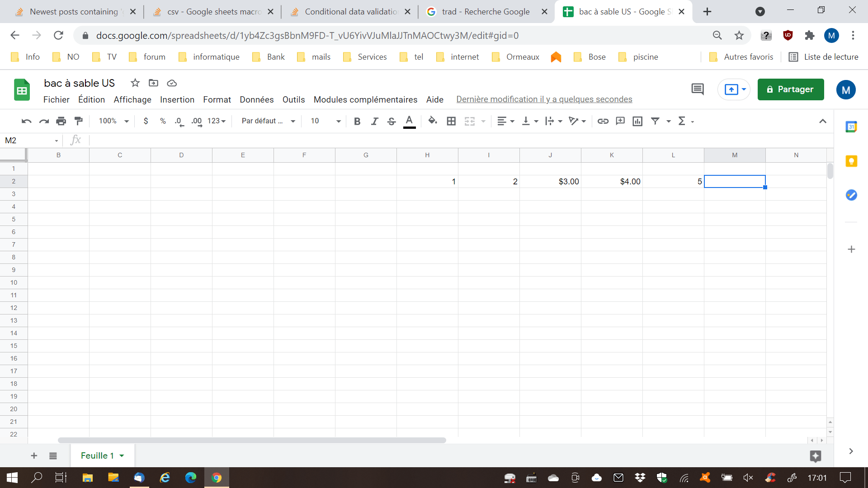Screen dimensions: 868x488
Task: Open the comment history icon
Action: (x=698, y=89)
